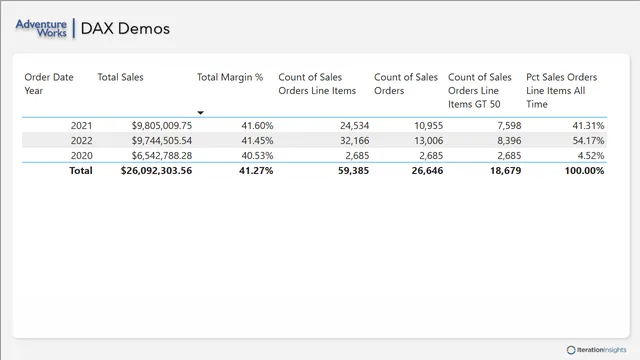Click the 40.53% margin value

[257, 156]
